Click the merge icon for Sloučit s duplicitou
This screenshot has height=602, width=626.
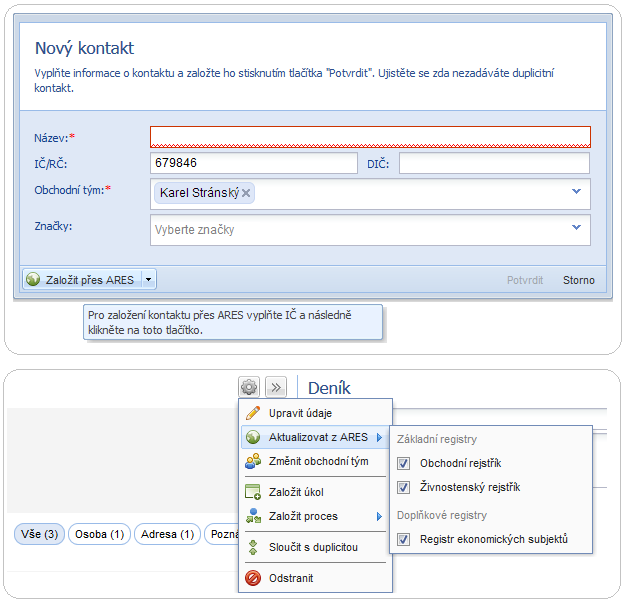coord(253,547)
